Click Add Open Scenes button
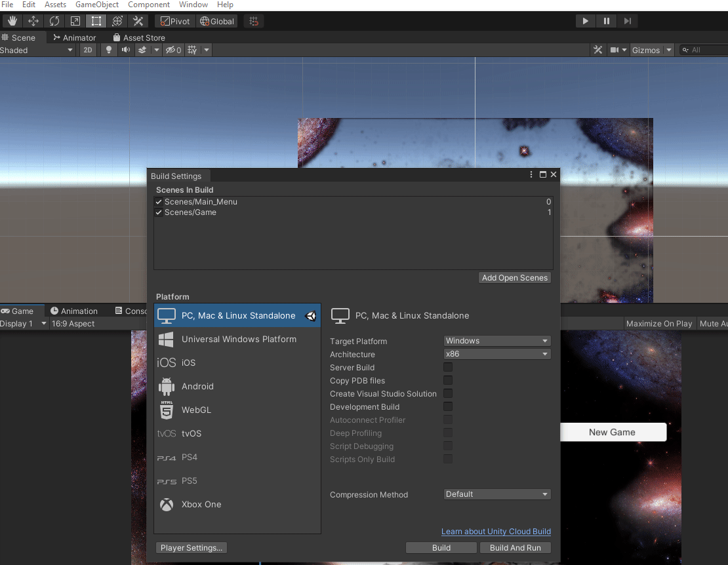The image size is (728, 565). pos(514,277)
